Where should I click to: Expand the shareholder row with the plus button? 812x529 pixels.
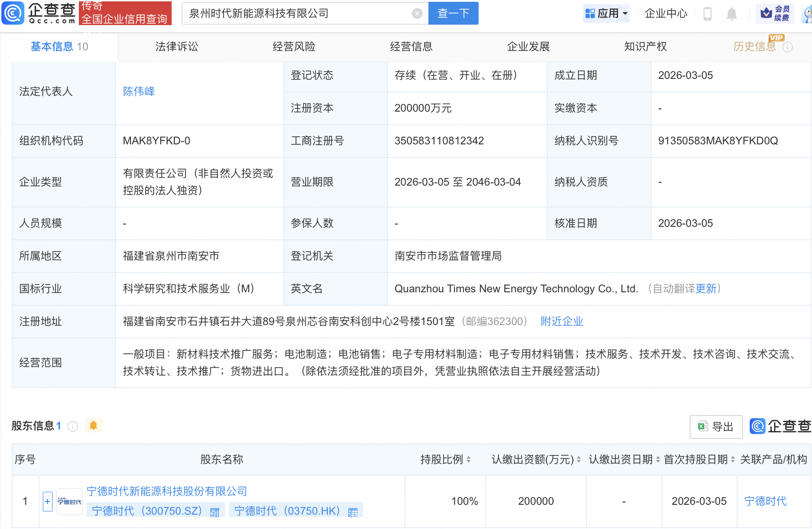[x=47, y=501]
